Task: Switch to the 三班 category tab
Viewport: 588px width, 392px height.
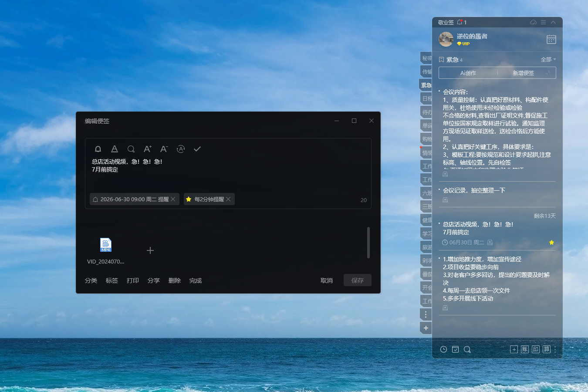Action: (x=426, y=206)
